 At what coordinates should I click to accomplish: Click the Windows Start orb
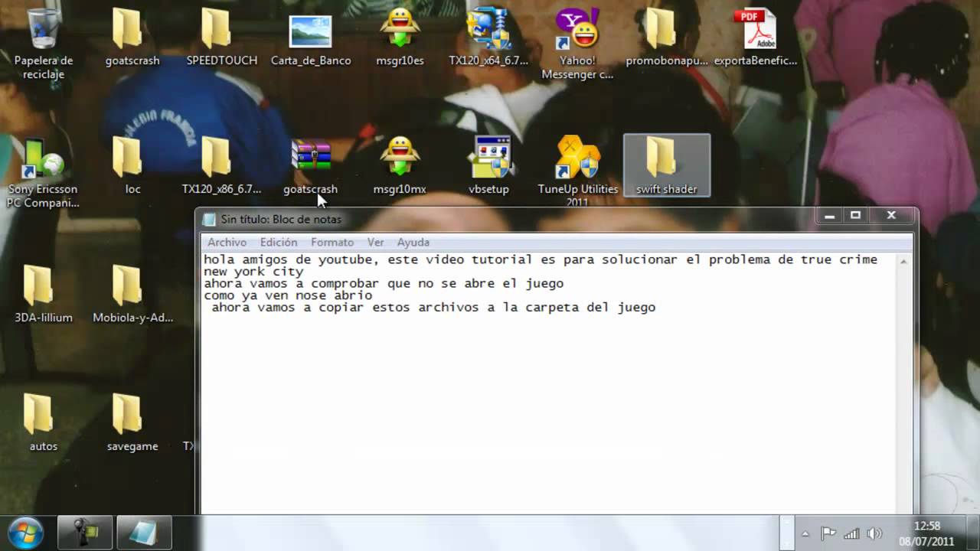point(25,533)
